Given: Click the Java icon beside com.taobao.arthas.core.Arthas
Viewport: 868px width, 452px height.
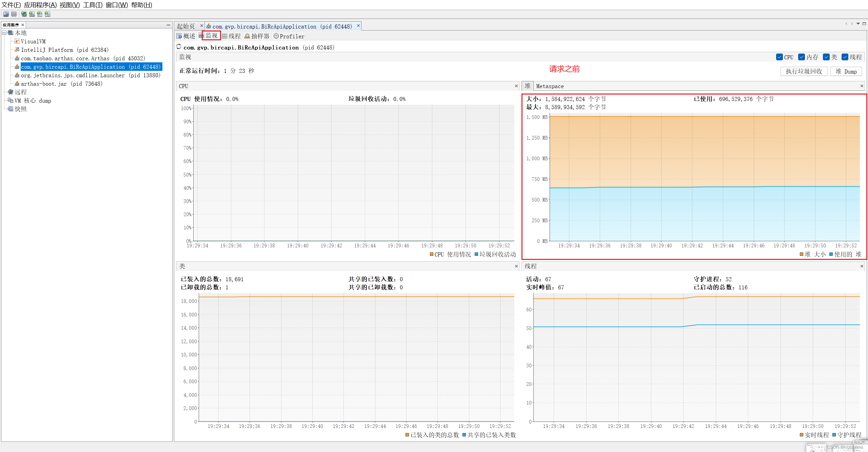Looking at the screenshot, I should point(17,58).
